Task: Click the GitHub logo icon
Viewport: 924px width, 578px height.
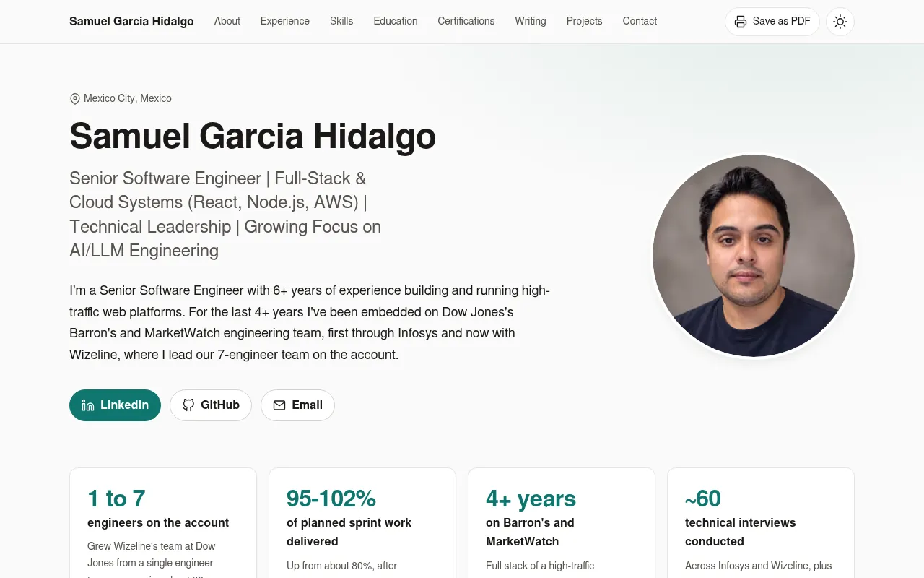Action: click(188, 405)
